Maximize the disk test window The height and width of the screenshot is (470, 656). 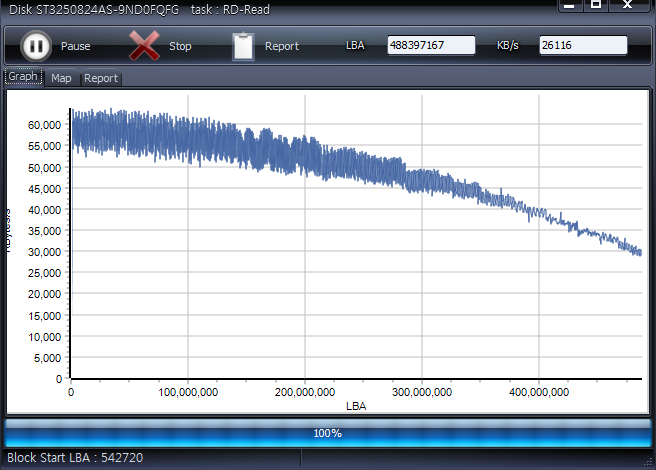tap(596, 5)
